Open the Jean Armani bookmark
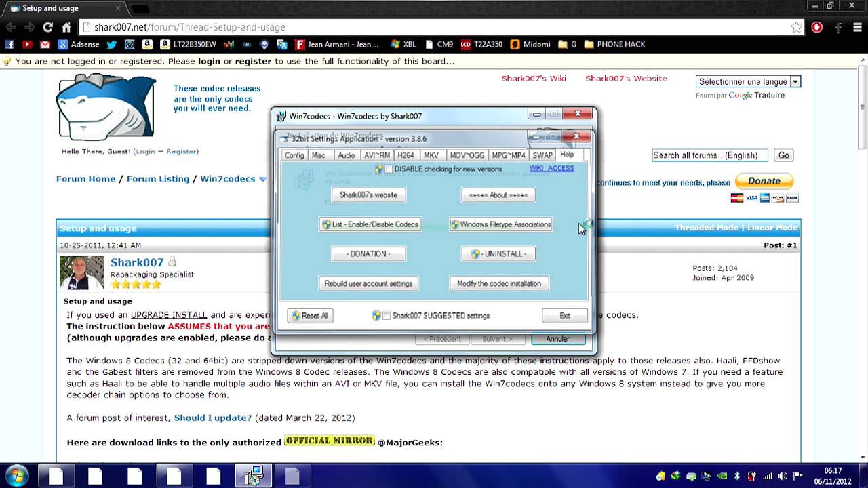868x488 pixels. pyautogui.click(x=337, y=44)
